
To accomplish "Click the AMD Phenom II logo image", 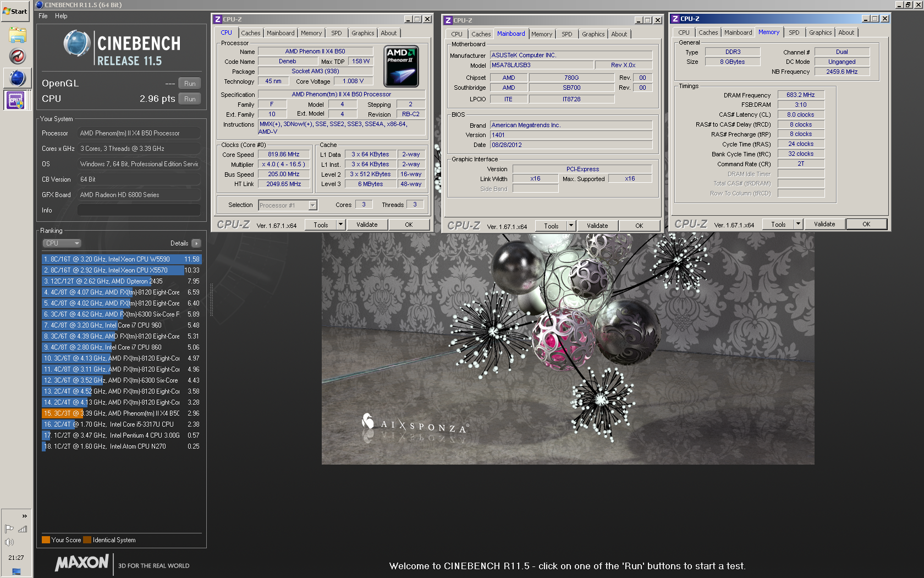I will [401, 66].
